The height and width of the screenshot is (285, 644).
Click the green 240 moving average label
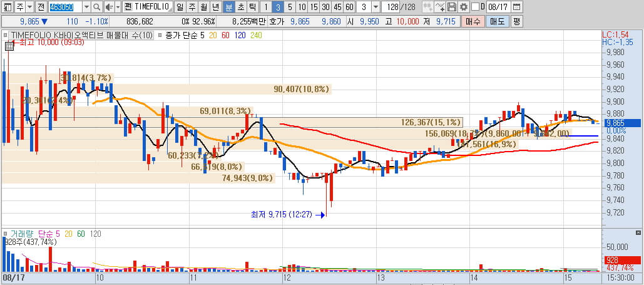pyautogui.click(x=256, y=35)
